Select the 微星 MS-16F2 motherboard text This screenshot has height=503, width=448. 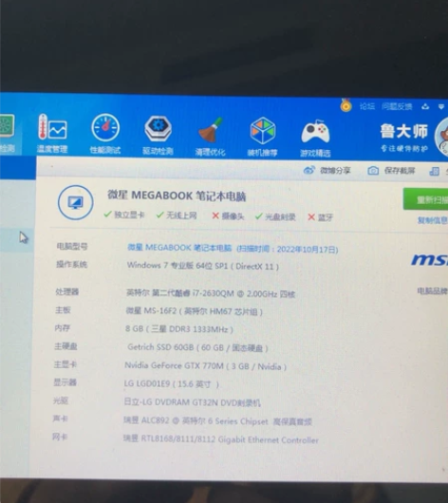pyautogui.click(x=195, y=311)
